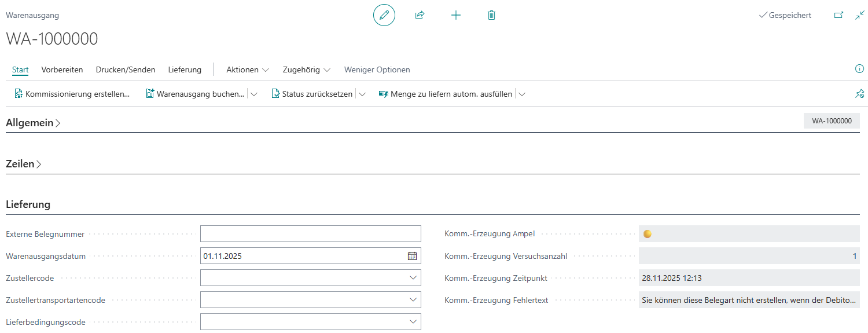Click the Externe Belegnummer label

point(45,234)
